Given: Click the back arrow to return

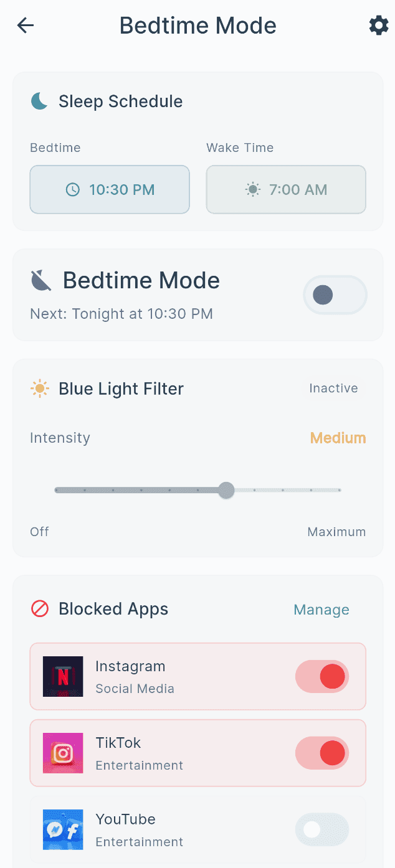Looking at the screenshot, I should (x=24, y=26).
